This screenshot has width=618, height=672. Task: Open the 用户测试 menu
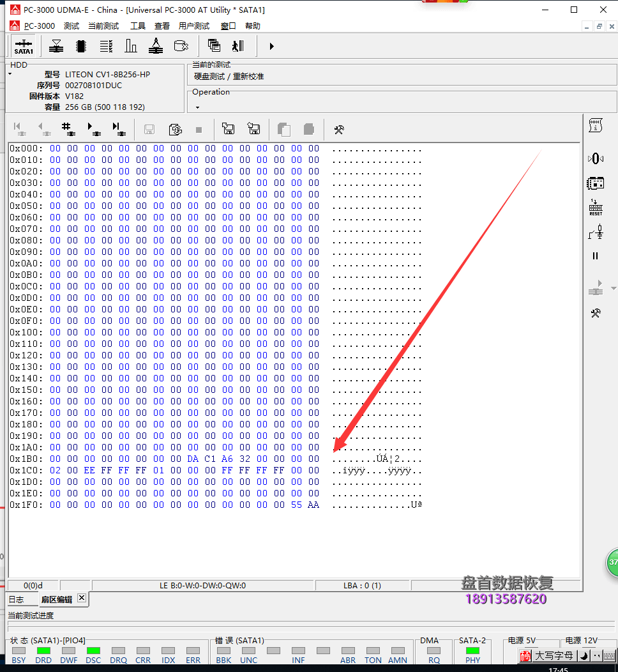click(x=194, y=26)
